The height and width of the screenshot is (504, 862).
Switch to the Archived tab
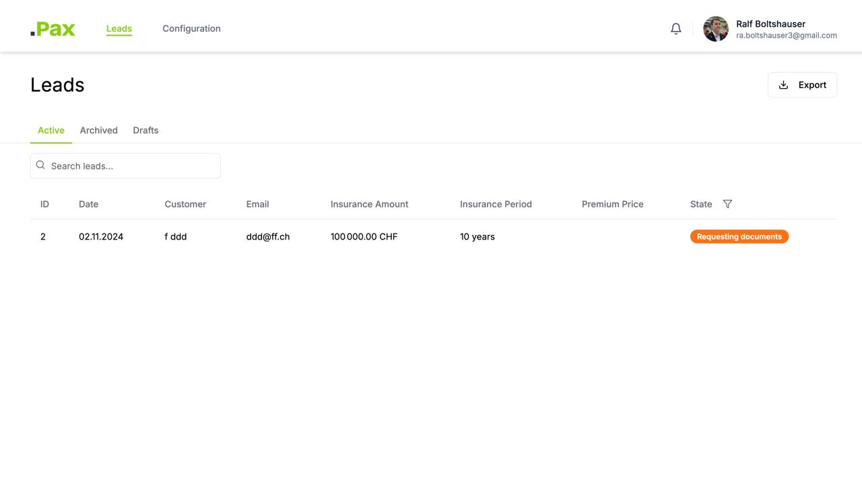[98, 131]
